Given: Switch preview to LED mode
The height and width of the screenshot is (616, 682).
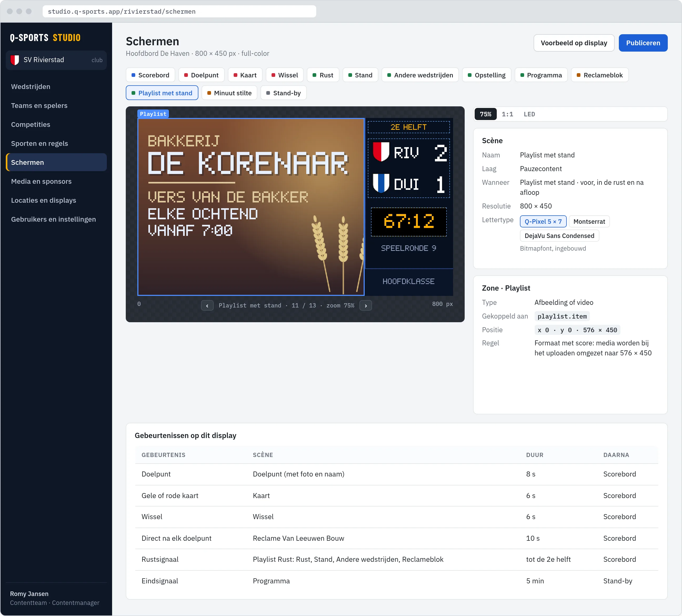Looking at the screenshot, I should click(x=529, y=115).
